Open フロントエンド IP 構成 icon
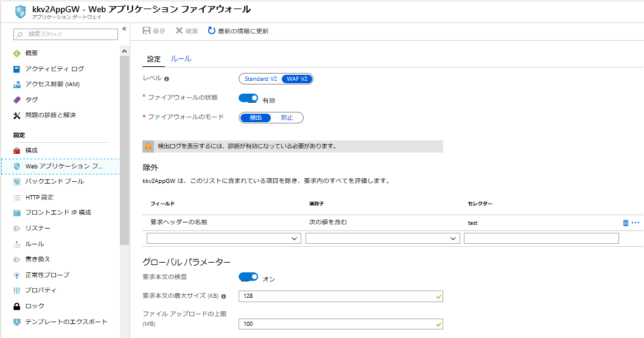 point(17,213)
